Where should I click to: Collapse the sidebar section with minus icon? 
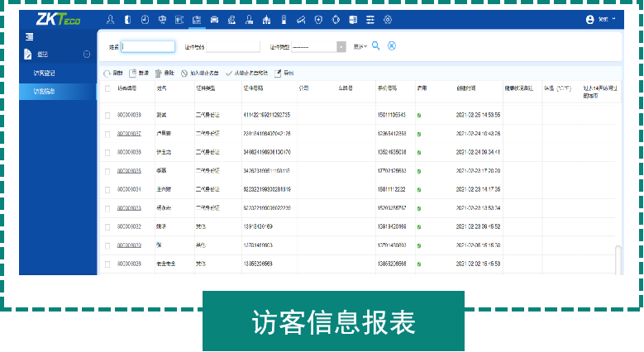coord(87,55)
